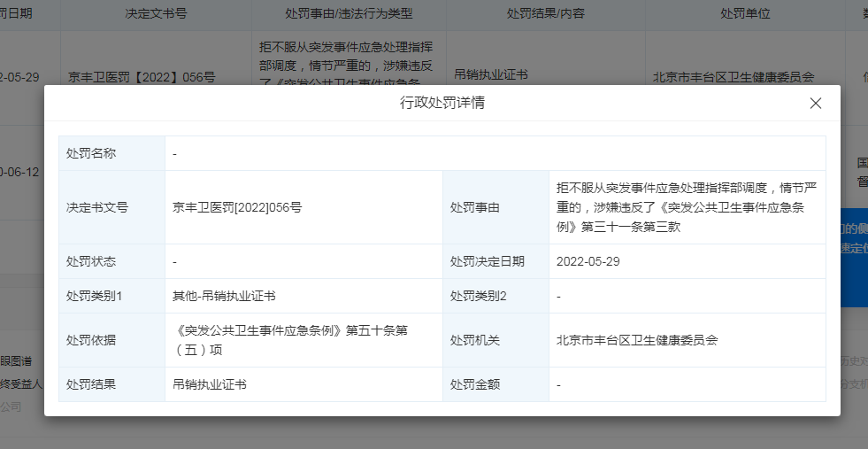
Task: Click the penalty decision date 2022-05-29
Action: tap(589, 261)
